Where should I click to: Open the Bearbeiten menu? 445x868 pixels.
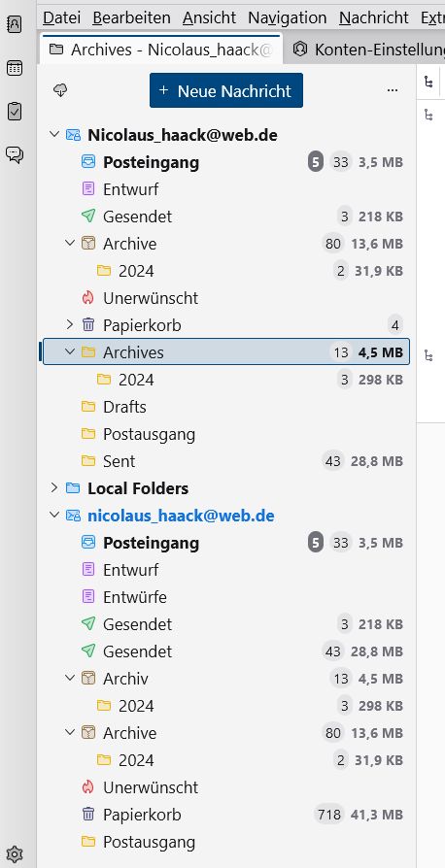(131, 17)
